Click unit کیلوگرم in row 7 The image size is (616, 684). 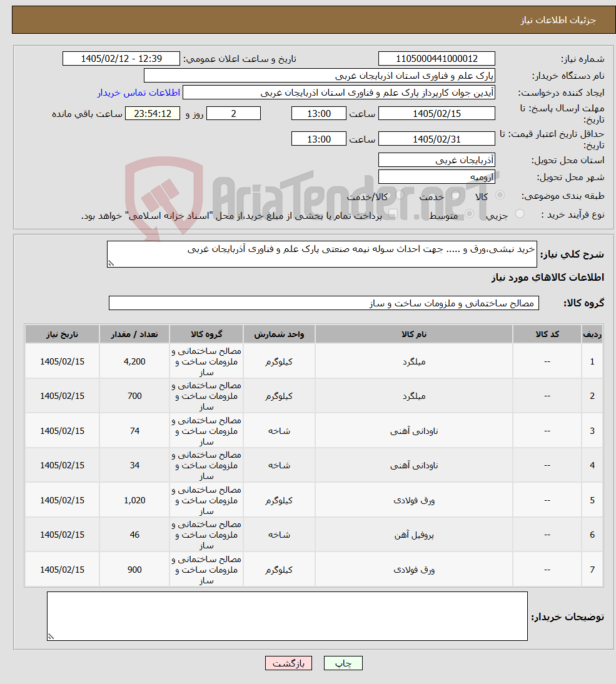click(x=279, y=570)
